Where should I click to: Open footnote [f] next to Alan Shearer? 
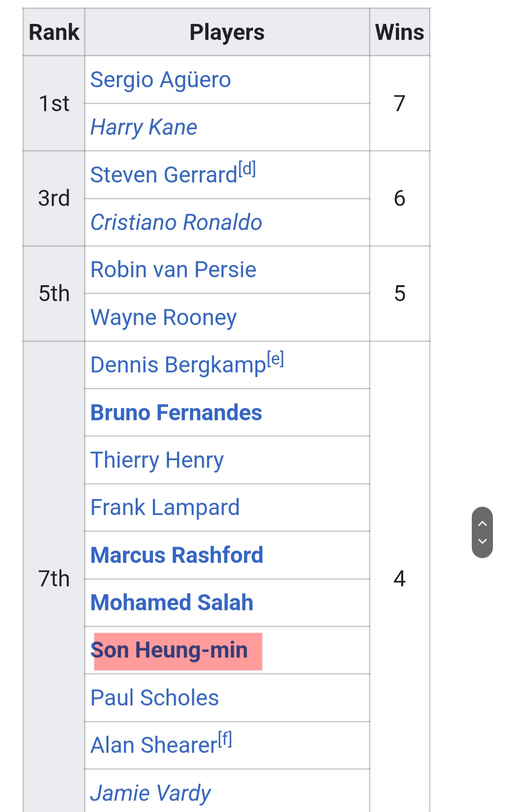pos(225,740)
